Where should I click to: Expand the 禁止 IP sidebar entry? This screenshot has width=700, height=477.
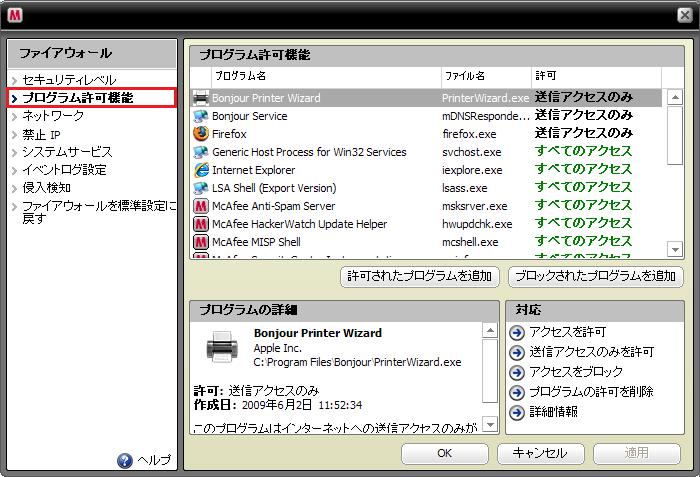[x=42, y=134]
